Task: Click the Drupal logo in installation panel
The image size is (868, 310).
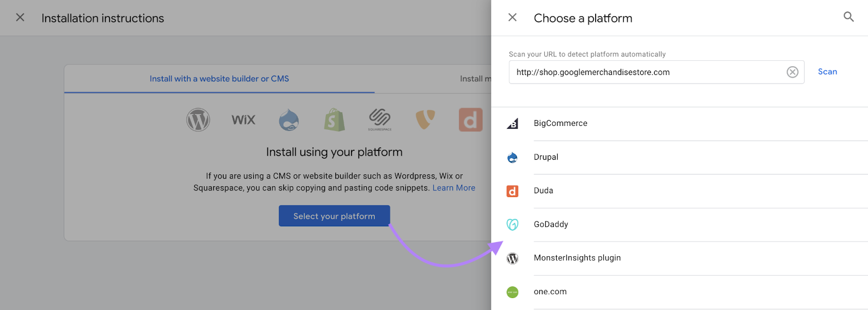Action: (289, 120)
